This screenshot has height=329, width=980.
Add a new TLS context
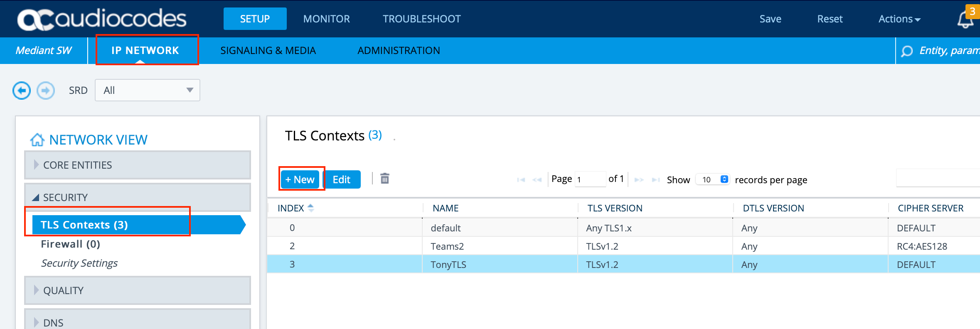300,179
